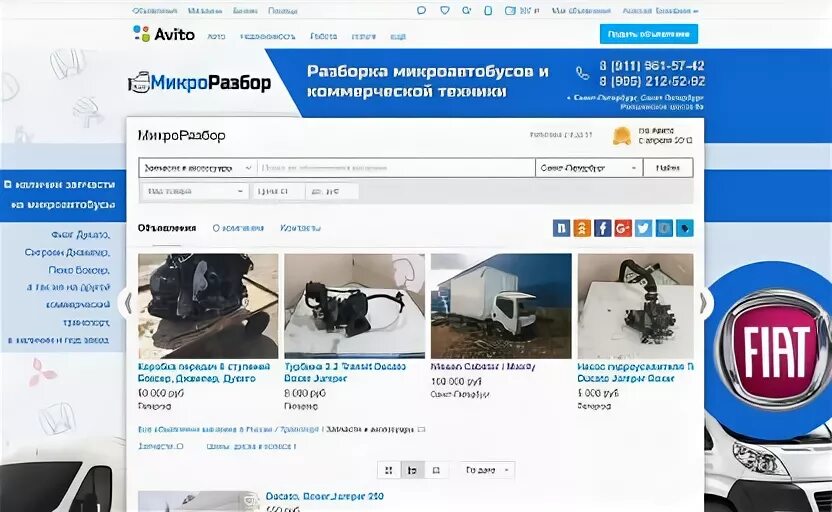The image size is (832, 512).
Task: Open the Помощь link in top bar
Action: coord(282,11)
